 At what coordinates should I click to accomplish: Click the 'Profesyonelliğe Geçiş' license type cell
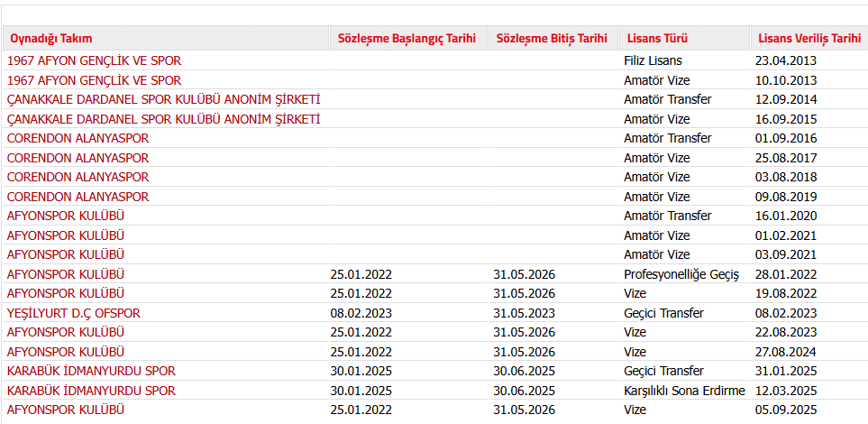pyautogui.click(x=683, y=274)
